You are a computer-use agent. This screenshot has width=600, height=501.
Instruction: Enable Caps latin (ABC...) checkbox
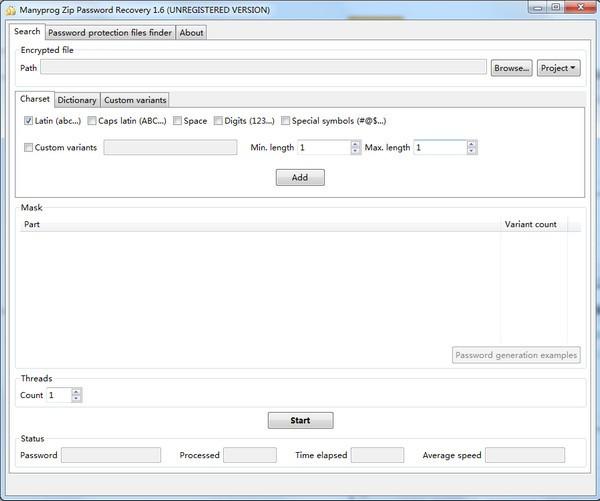click(92, 121)
